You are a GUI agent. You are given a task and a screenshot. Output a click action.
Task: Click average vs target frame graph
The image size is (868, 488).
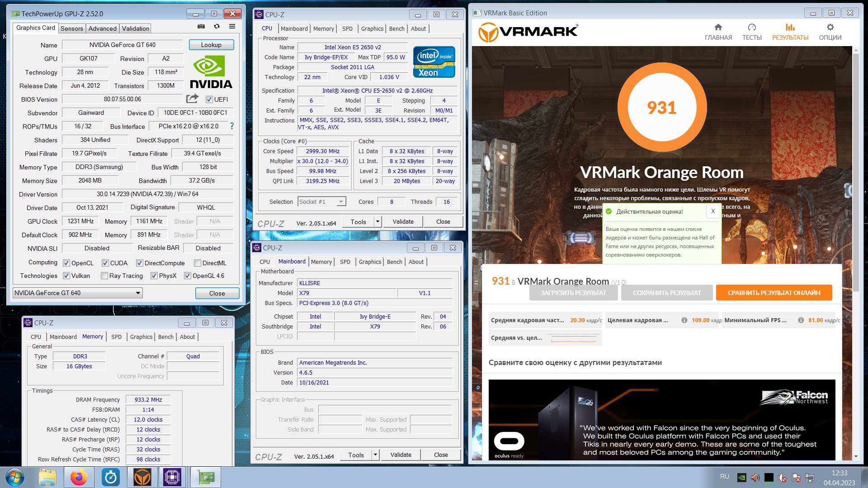click(x=574, y=338)
